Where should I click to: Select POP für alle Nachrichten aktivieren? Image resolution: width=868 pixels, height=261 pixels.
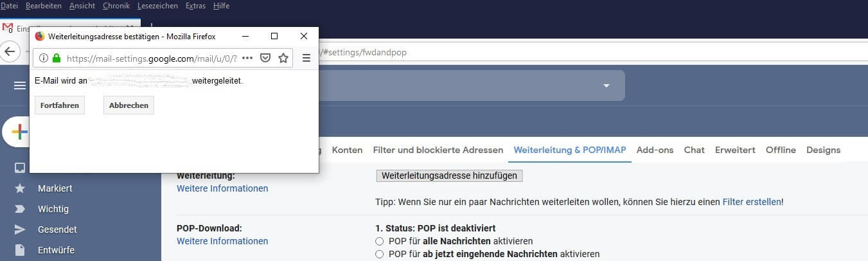[380, 241]
